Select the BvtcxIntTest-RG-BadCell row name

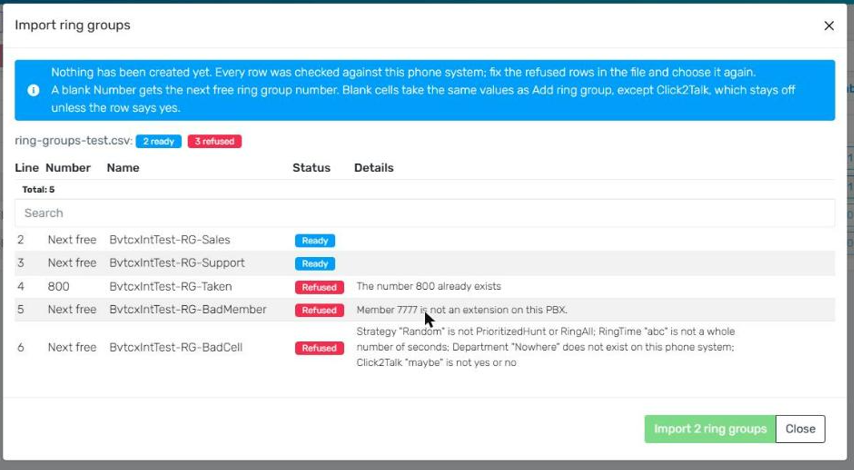pyautogui.click(x=176, y=347)
